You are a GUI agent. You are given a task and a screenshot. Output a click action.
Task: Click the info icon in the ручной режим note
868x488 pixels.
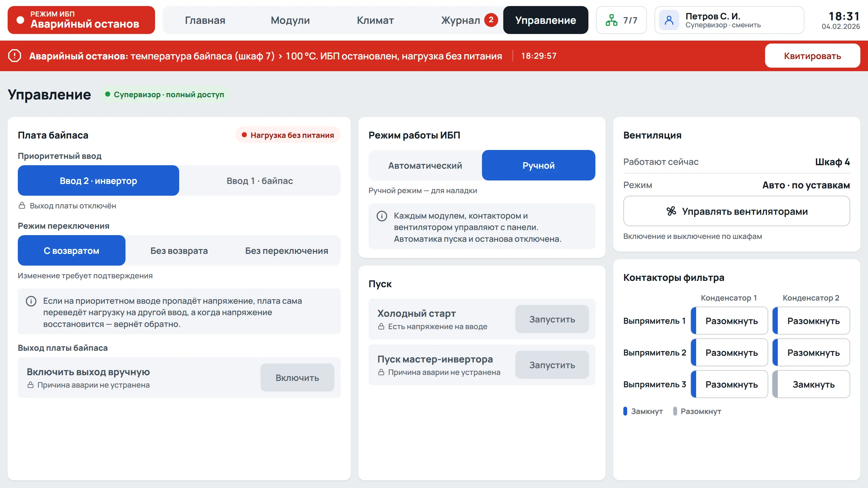point(382,216)
